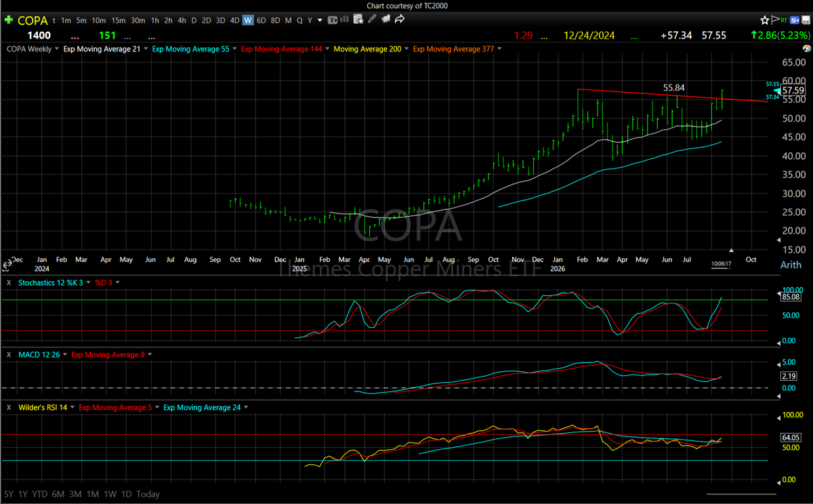The width and height of the screenshot is (813, 504).
Task: Click the COPA ticker symbol field
Action: coord(33,20)
